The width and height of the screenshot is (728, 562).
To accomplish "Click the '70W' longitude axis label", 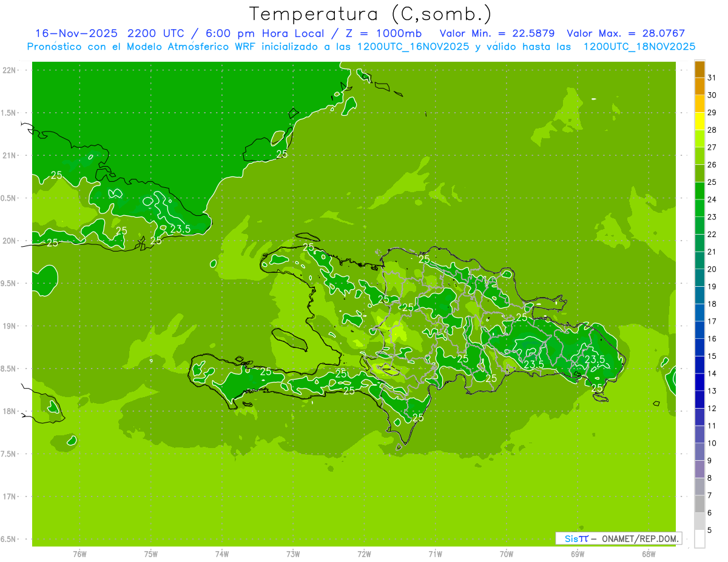I will [507, 554].
